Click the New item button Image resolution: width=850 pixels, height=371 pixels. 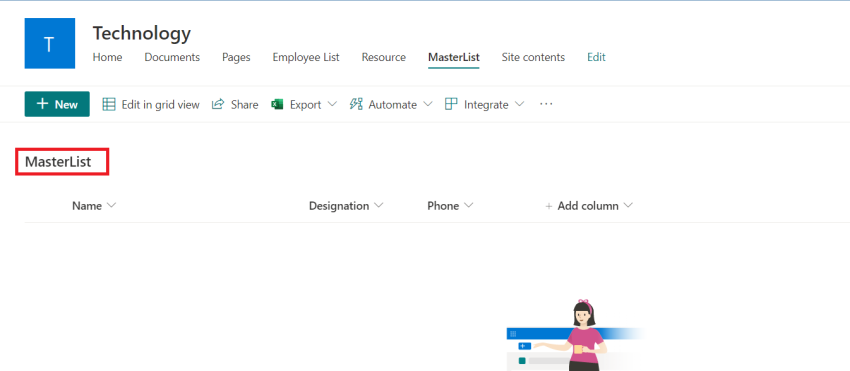click(57, 104)
